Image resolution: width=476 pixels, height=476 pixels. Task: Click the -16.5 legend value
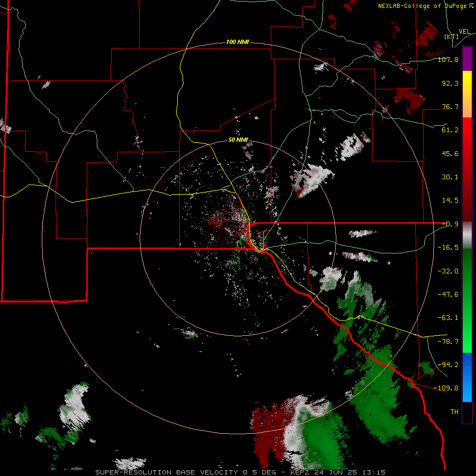[x=448, y=248]
